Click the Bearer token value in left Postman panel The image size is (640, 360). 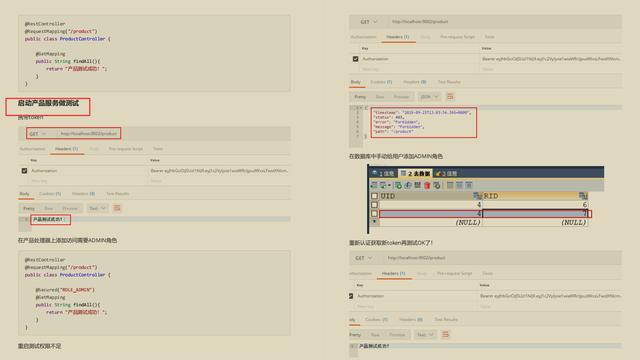219,171
